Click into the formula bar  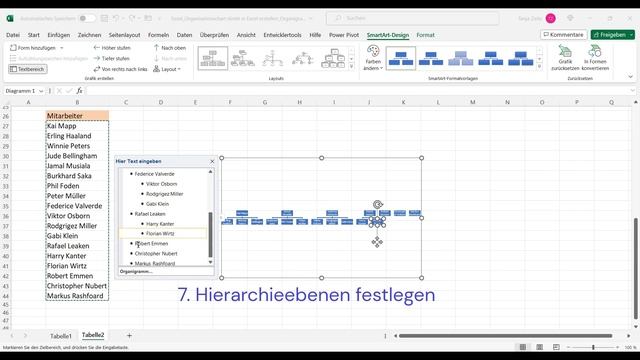359,91
